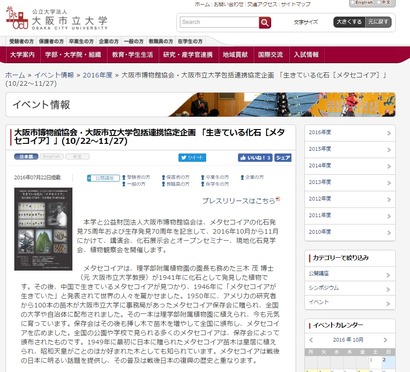Open the 学部・大学院・組織 main menu
The width and height of the screenshot is (410, 372).
click(x=73, y=55)
